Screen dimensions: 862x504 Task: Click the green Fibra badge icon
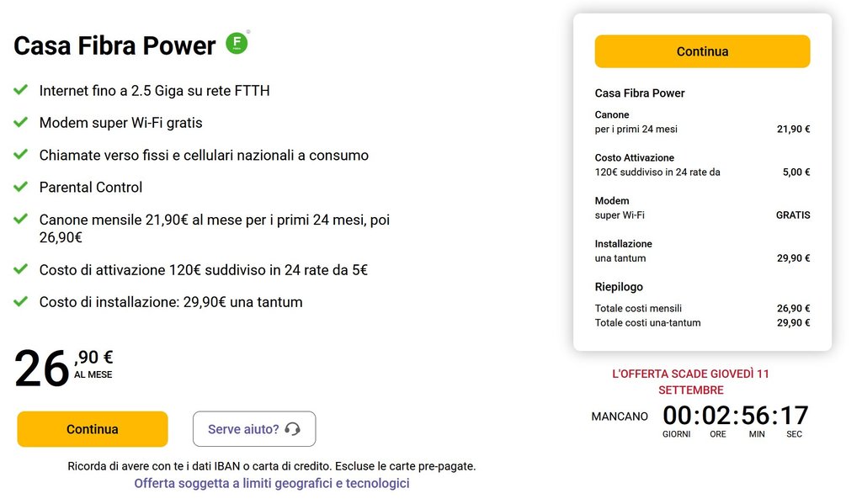point(237,43)
